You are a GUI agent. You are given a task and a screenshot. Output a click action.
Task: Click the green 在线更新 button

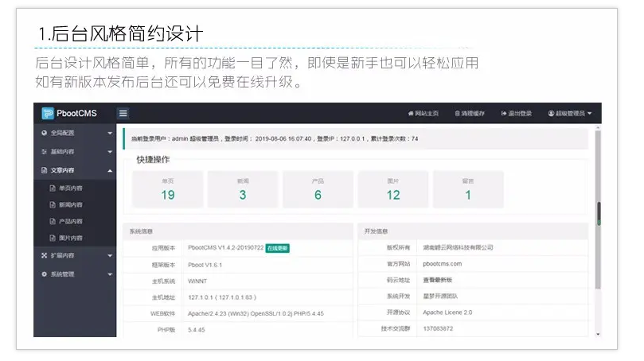277,248
